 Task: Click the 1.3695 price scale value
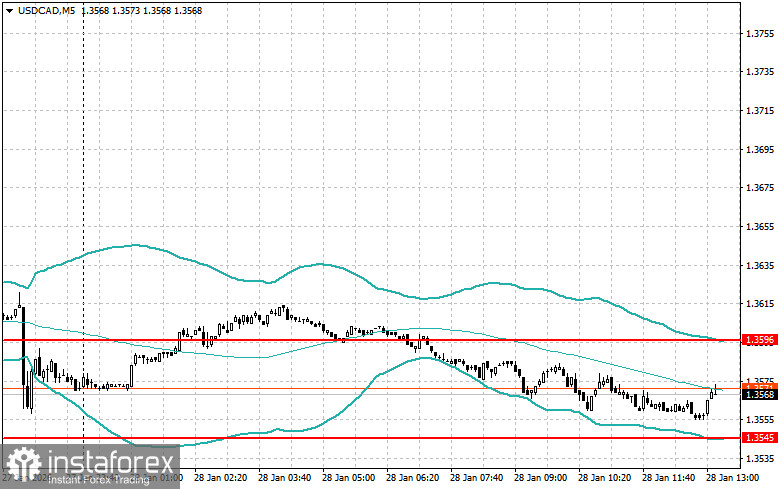tap(761, 149)
